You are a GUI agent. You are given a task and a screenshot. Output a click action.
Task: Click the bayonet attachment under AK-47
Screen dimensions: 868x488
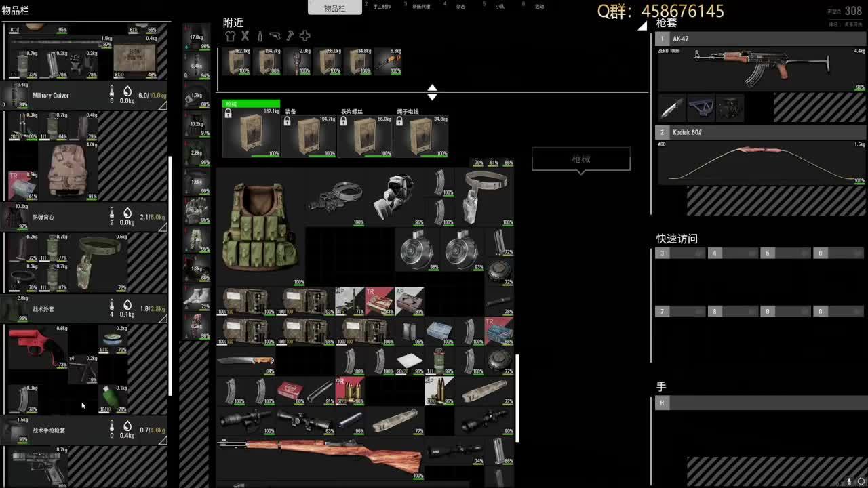[x=672, y=108]
